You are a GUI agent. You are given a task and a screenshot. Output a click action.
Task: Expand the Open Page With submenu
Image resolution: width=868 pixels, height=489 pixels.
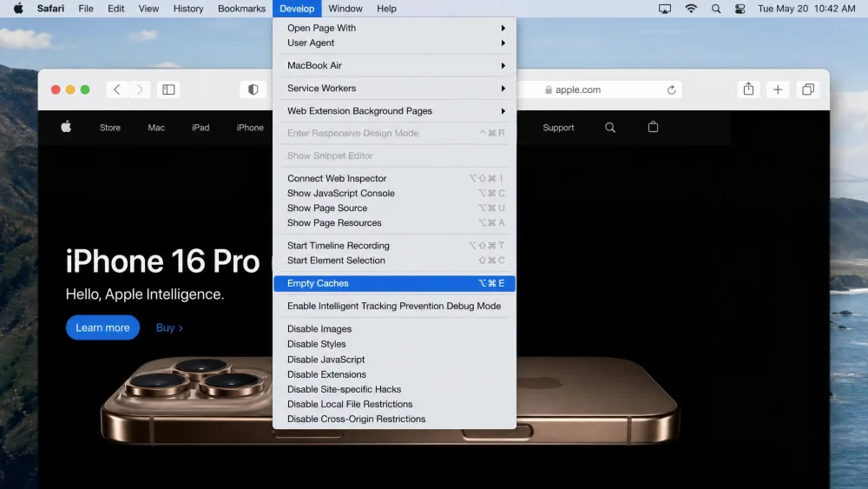click(x=395, y=28)
